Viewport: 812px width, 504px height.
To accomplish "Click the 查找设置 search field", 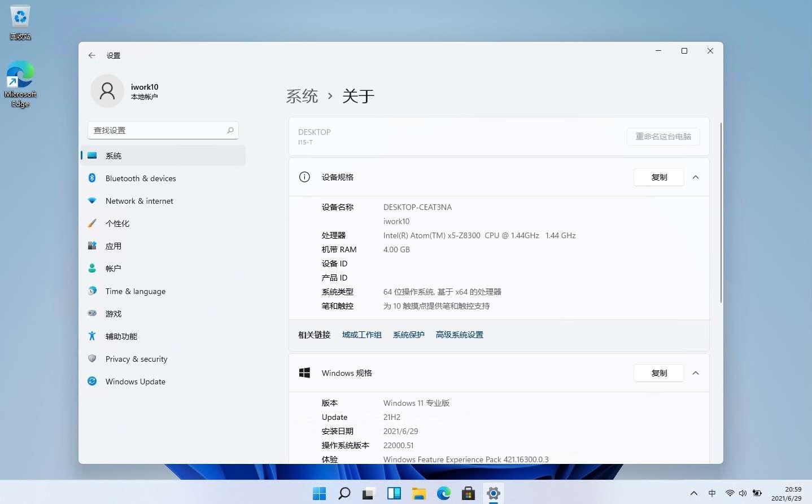I will click(158, 130).
